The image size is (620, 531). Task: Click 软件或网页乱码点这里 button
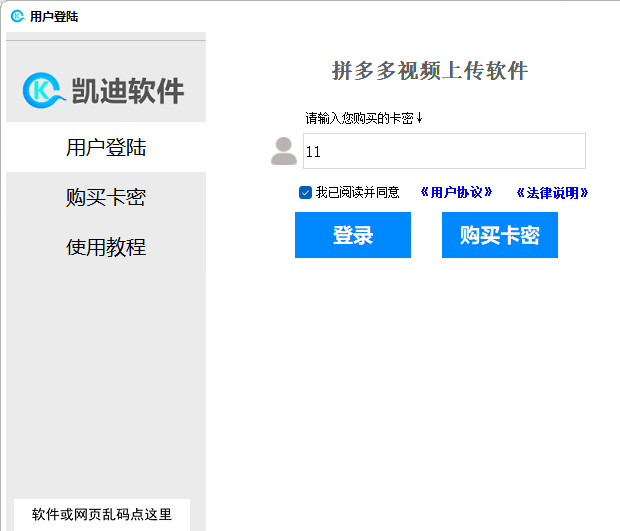[x=102, y=514]
